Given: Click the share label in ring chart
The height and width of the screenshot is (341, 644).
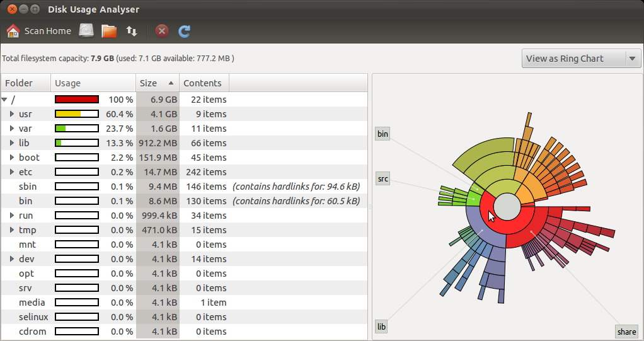Looking at the screenshot, I should tap(626, 332).
